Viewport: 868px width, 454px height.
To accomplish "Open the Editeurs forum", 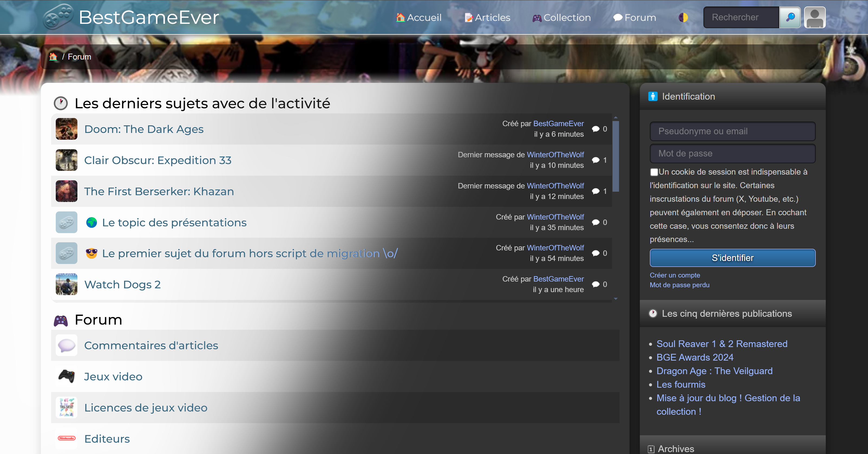I will (x=107, y=439).
